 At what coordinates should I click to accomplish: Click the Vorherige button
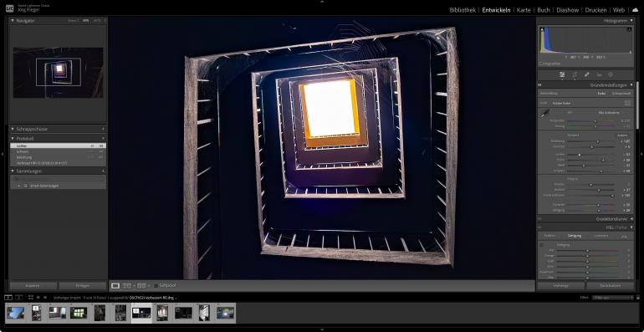[560, 285]
